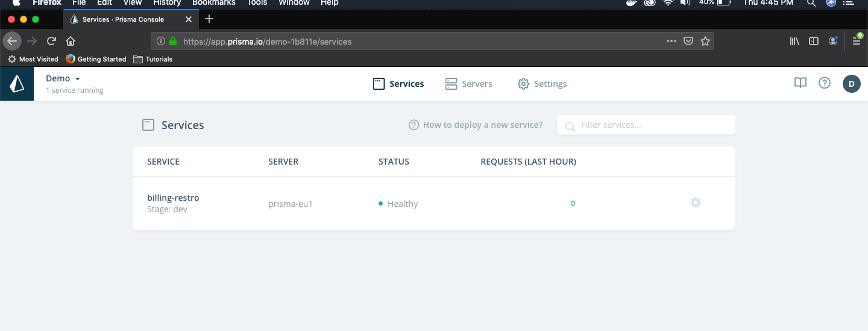Click the volume icon in menu bar
The width and height of the screenshot is (868, 331).
(x=685, y=2)
